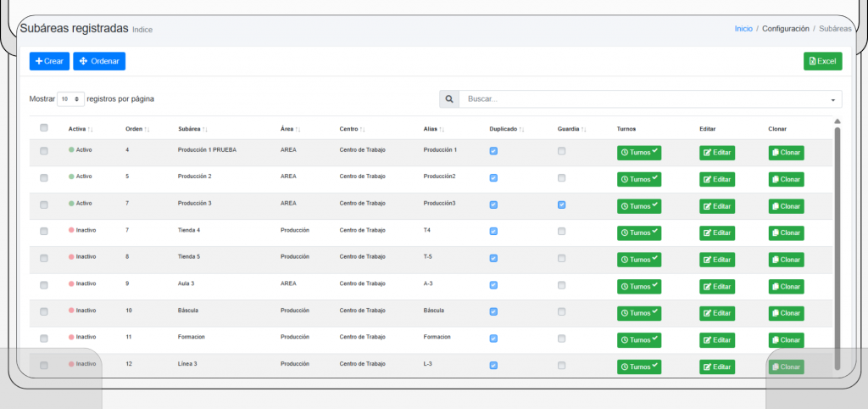Enable Guardia for Producción 2
The width and height of the screenshot is (868, 409).
tap(561, 178)
